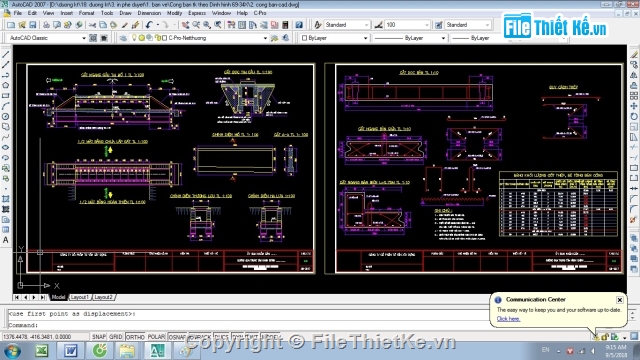
Task: Open Word from the Windows taskbar
Action: [x=71, y=350]
